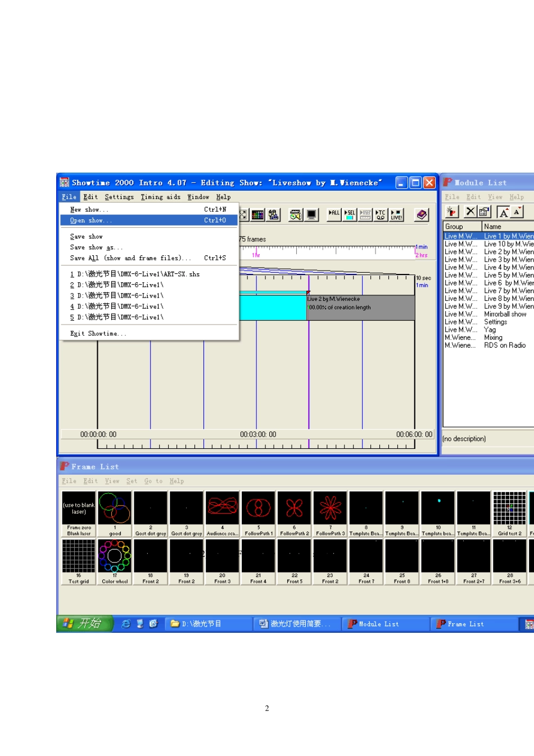Select module 'Live 1 by M.Wien' row
The height and width of the screenshot is (756, 534).
point(488,236)
